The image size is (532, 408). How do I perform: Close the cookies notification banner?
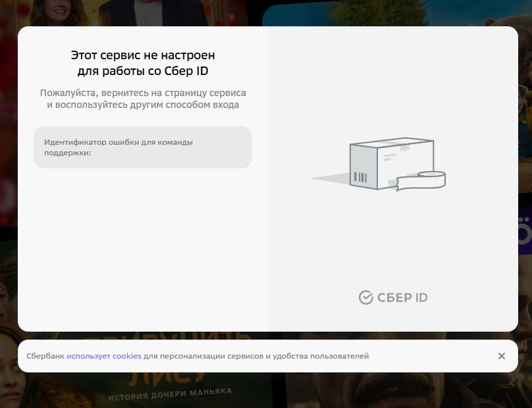502,356
